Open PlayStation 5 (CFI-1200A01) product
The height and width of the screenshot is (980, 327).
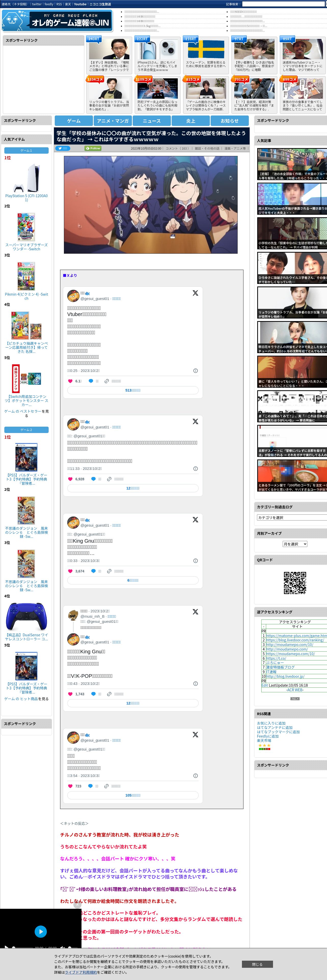(x=26, y=198)
